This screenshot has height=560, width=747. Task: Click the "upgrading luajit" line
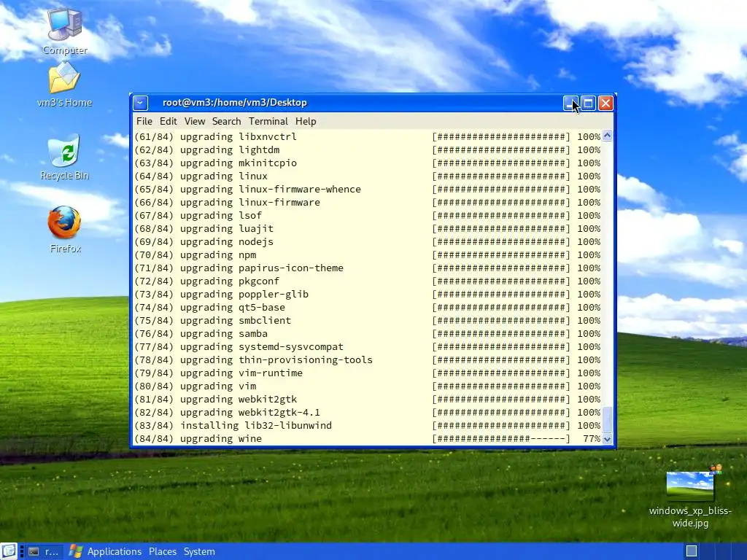pos(368,228)
